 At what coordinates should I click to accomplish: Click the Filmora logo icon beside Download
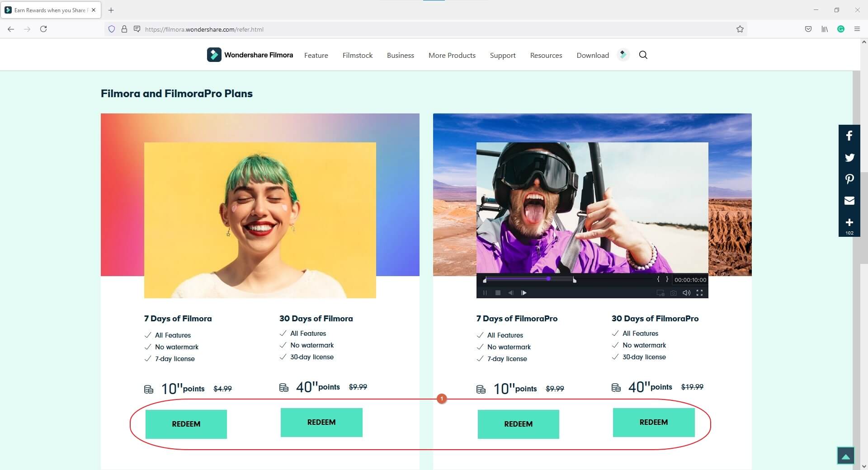tap(623, 55)
